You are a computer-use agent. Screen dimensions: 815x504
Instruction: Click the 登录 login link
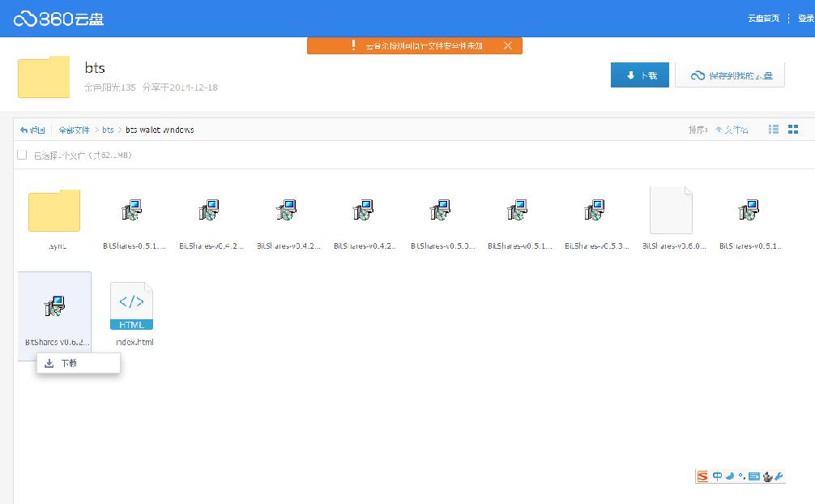pos(805,18)
